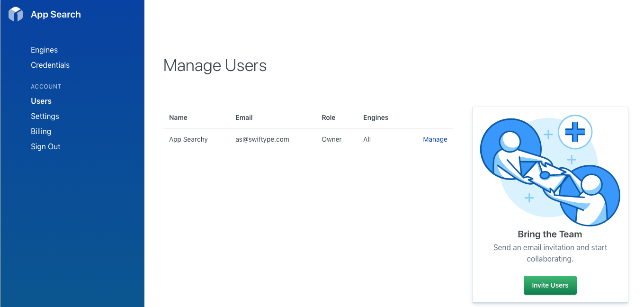Select Users under the Account section
This screenshot has height=307, width=644.
pos(41,101)
